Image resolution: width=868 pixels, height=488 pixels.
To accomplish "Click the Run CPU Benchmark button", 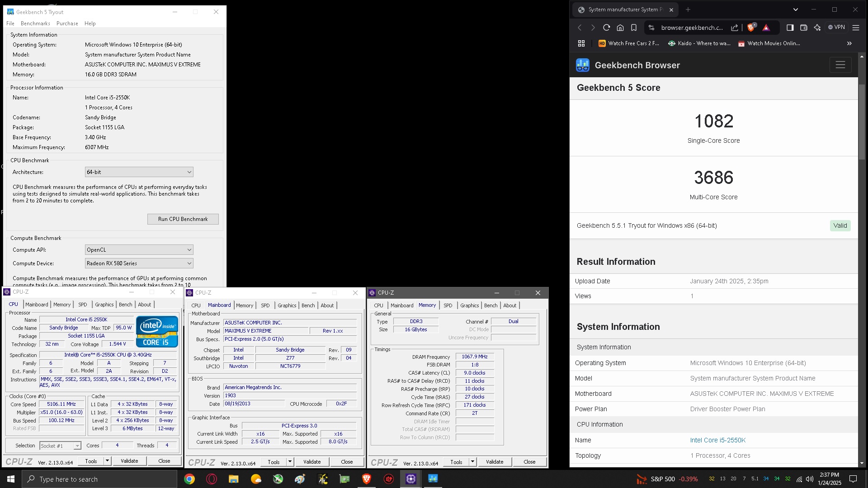I will [x=183, y=219].
